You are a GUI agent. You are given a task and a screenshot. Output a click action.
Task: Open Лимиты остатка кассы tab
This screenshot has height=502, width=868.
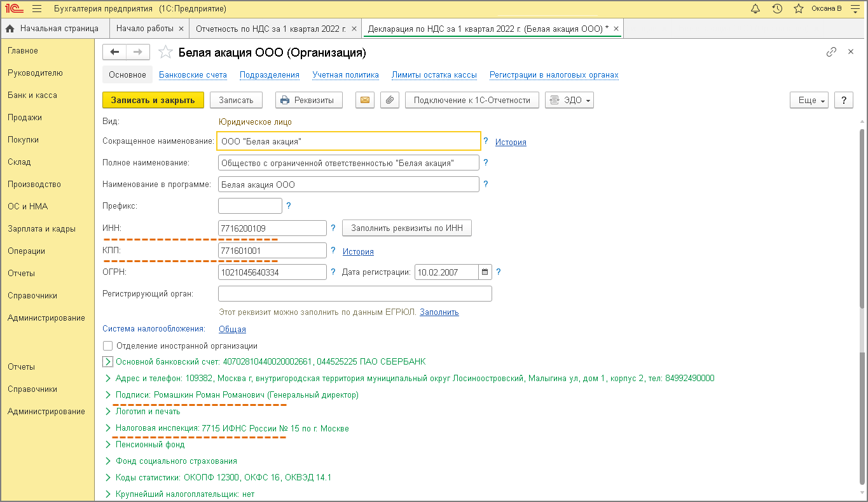[434, 75]
